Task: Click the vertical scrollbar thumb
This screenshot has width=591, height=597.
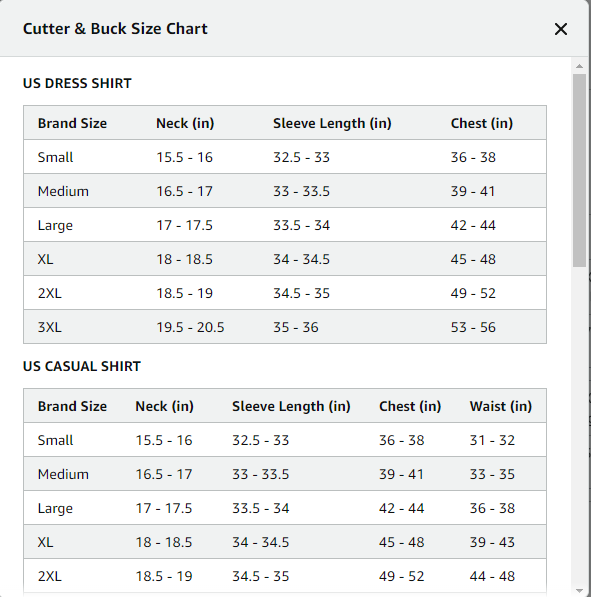Action: point(580,170)
